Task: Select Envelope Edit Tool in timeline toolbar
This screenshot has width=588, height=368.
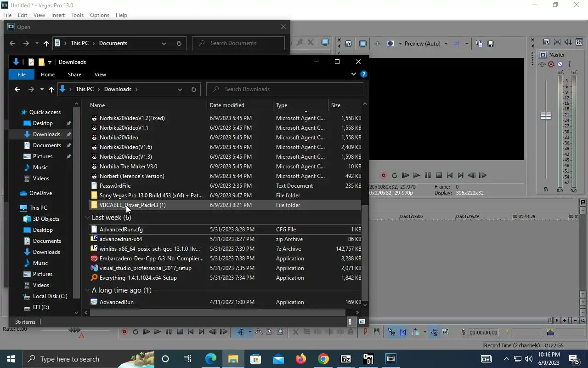Action: [259, 332]
